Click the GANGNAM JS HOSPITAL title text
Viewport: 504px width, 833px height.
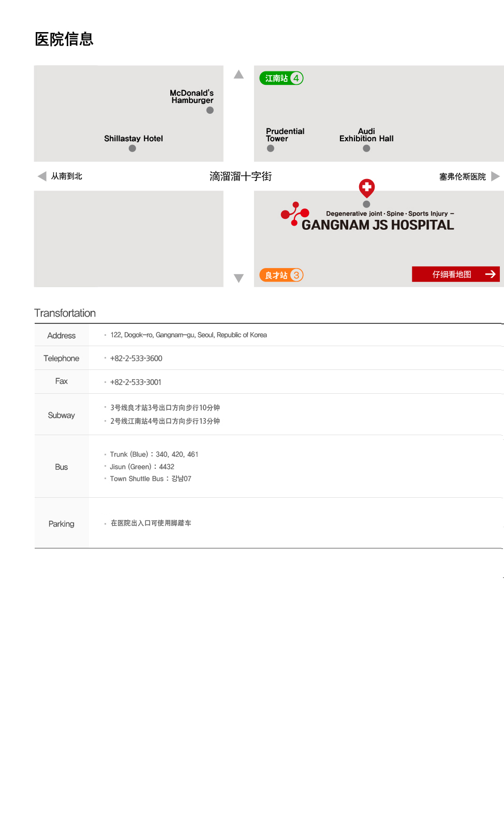click(378, 225)
